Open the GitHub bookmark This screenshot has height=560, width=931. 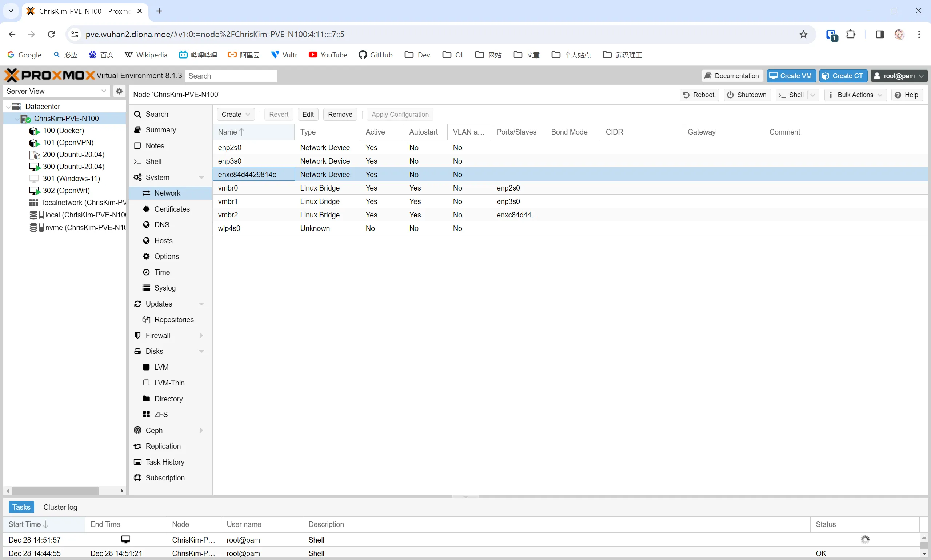tap(376, 55)
